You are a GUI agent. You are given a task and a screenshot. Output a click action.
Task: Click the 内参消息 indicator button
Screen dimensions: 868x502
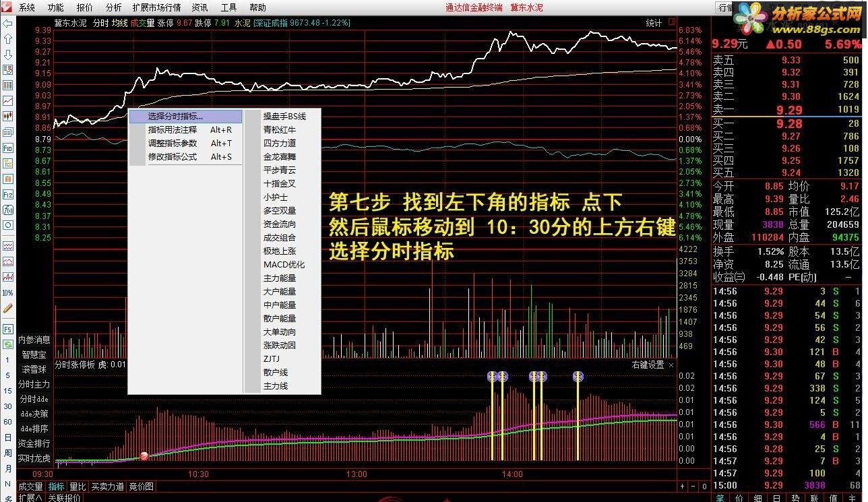tap(34, 340)
